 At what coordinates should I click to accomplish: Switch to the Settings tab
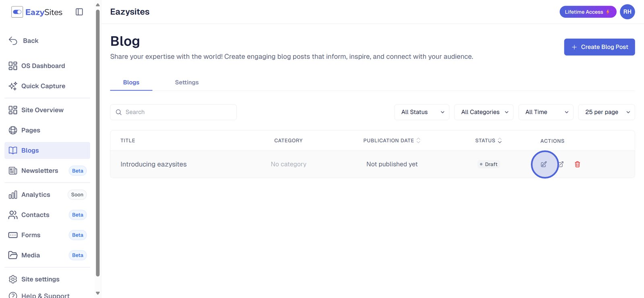pos(187,82)
